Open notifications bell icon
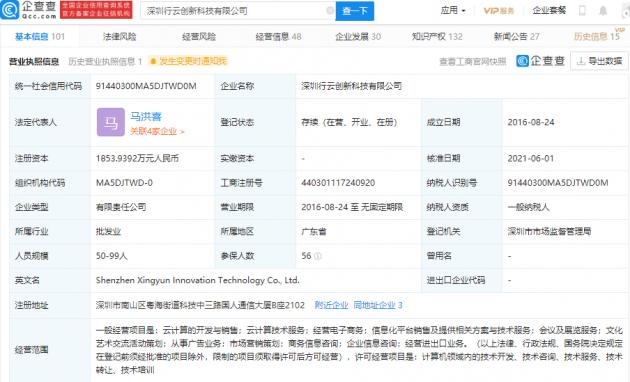 (x=603, y=10)
